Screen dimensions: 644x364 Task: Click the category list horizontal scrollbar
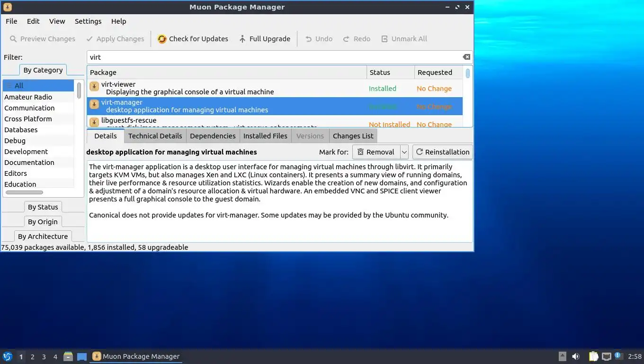tap(24, 192)
